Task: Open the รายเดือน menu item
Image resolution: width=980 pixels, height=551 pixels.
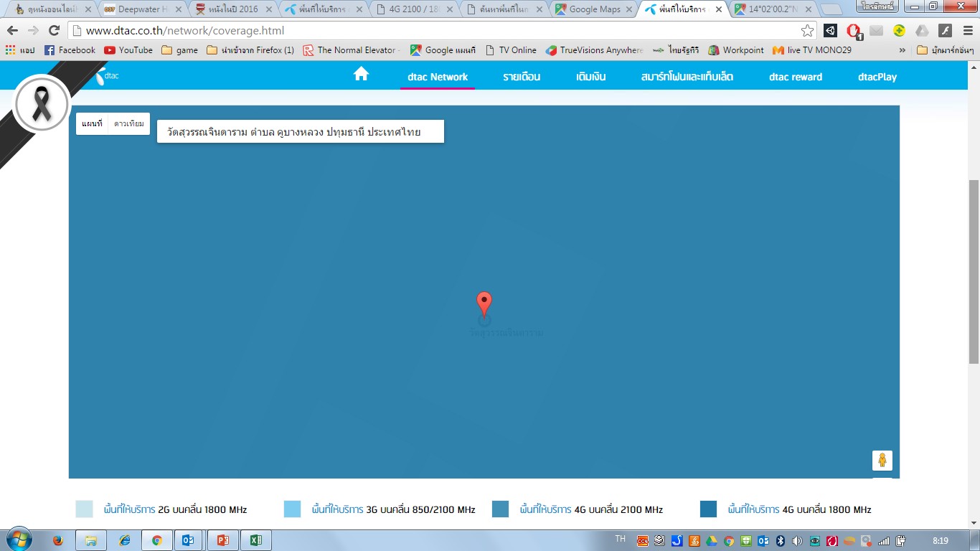Action: coord(522,77)
